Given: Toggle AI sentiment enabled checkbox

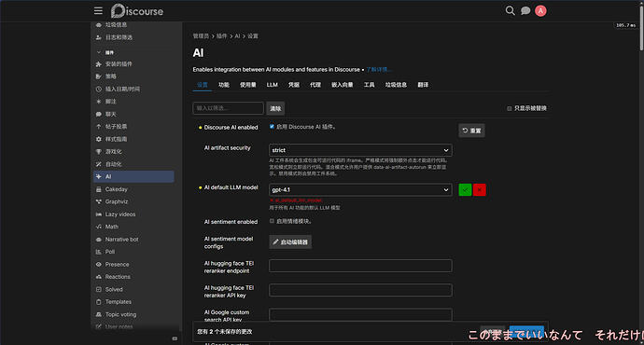Looking at the screenshot, I should [272, 221].
